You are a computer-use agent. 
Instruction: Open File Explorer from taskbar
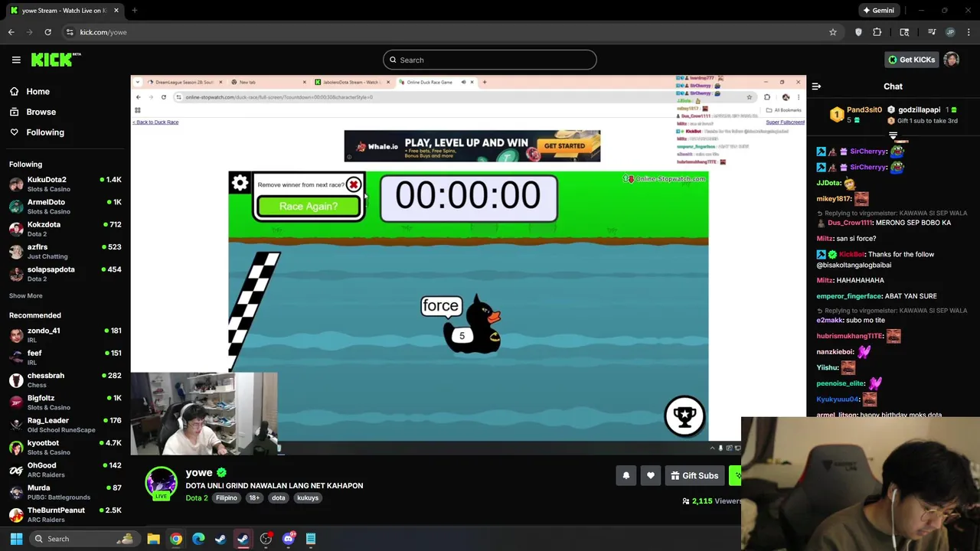[x=153, y=539]
